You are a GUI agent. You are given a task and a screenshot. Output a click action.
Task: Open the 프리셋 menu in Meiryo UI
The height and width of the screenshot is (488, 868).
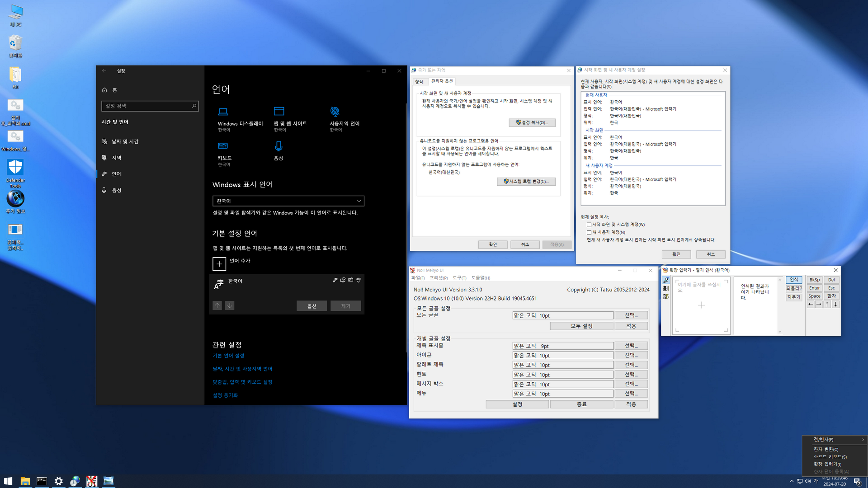click(x=439, y=278)
